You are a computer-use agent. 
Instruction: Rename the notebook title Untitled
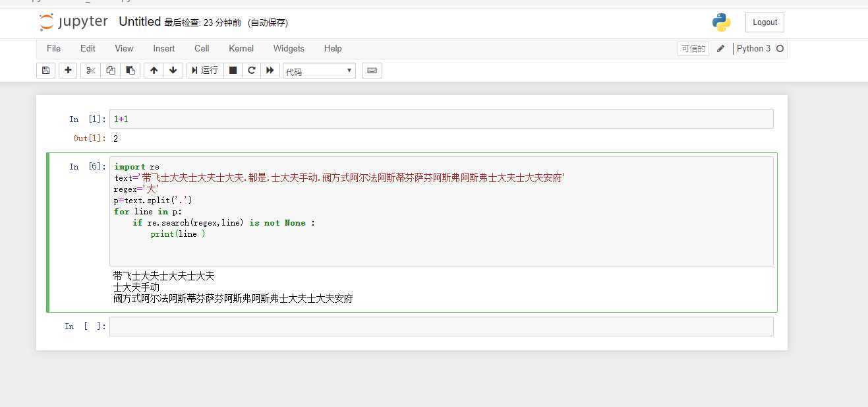(140, 22)
